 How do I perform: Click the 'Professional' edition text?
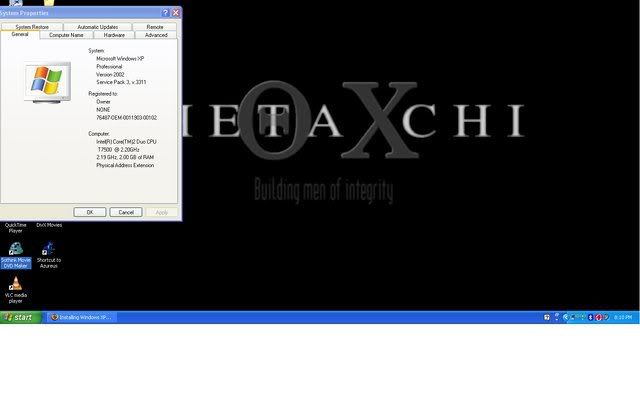(109, 67)
